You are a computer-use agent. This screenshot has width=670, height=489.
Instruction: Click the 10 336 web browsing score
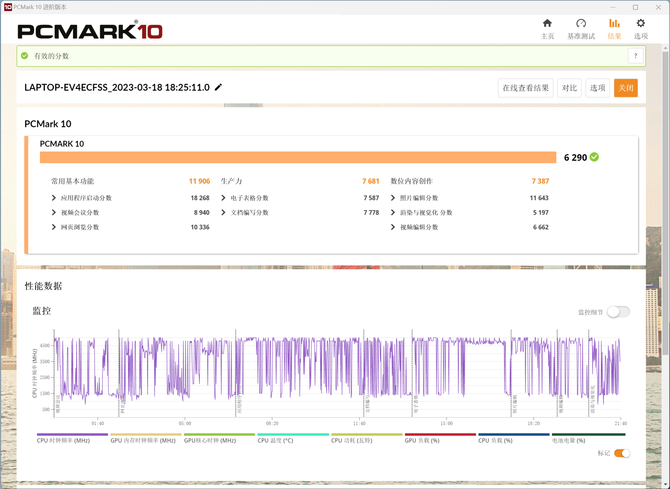point(200,227)
